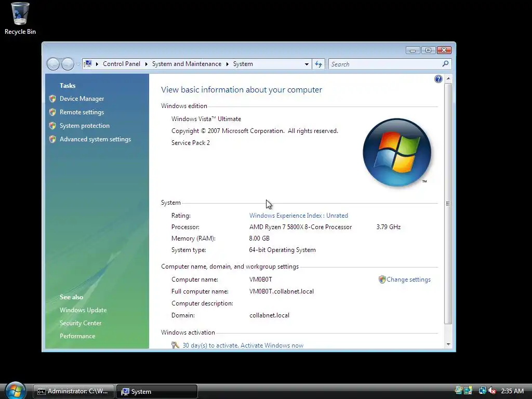Open Windows Update under See also

[83, 310]
